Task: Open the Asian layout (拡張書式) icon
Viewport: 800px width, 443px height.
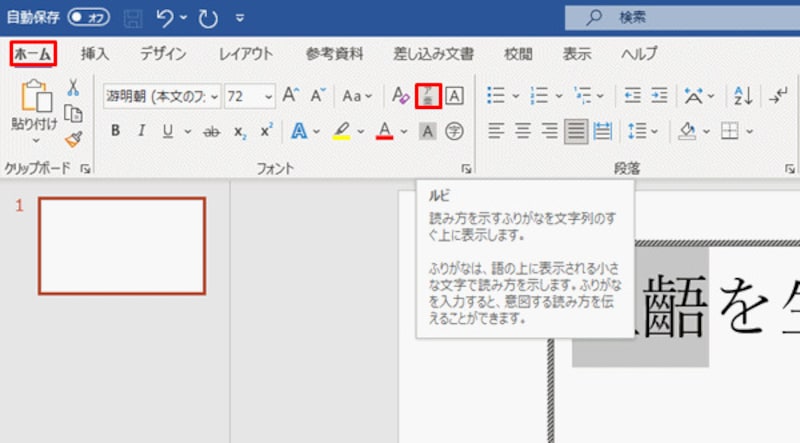Action: point(693,95)
